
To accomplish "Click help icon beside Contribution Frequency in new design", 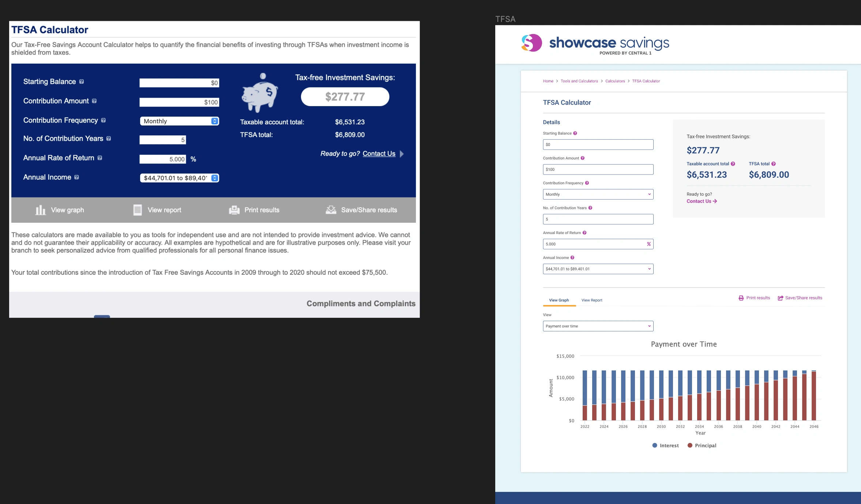I will [x=587, y=183].
